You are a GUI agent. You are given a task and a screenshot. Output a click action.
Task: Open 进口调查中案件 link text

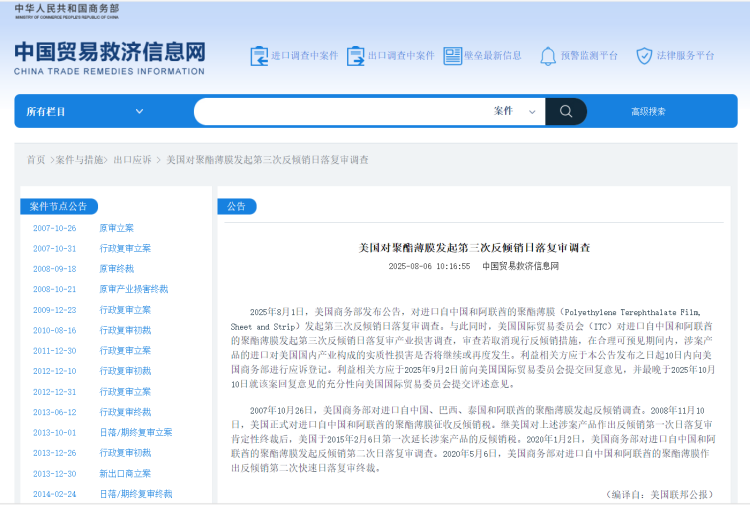(x=304, y=56)
